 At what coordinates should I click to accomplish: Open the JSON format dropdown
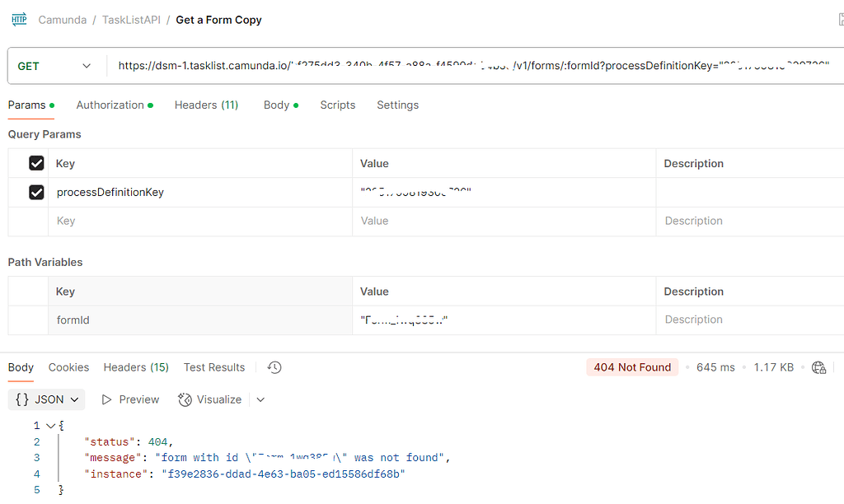pyautogui.click(x=49, y=399)
